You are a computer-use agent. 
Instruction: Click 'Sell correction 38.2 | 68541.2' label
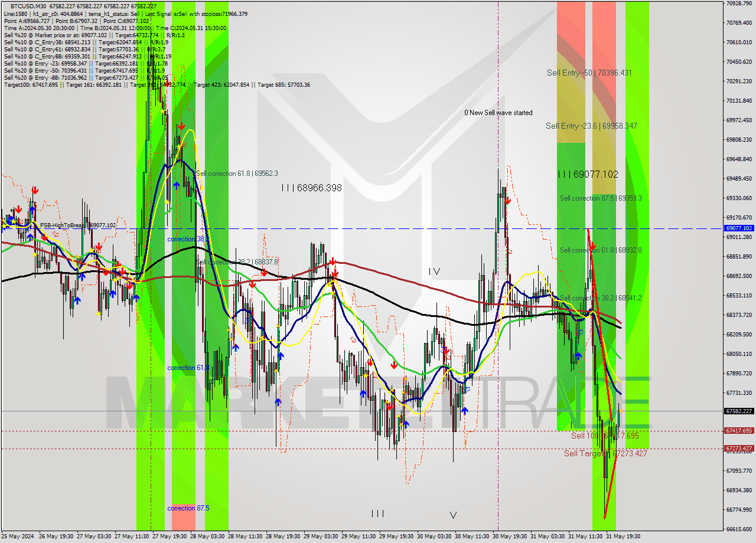tap(601, 298)
